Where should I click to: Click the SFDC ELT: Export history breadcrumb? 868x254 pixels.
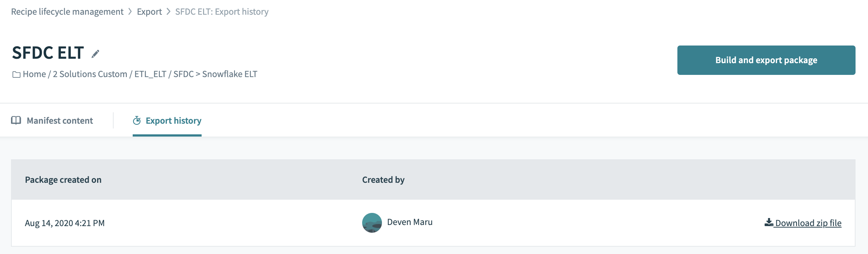point(222,12)
